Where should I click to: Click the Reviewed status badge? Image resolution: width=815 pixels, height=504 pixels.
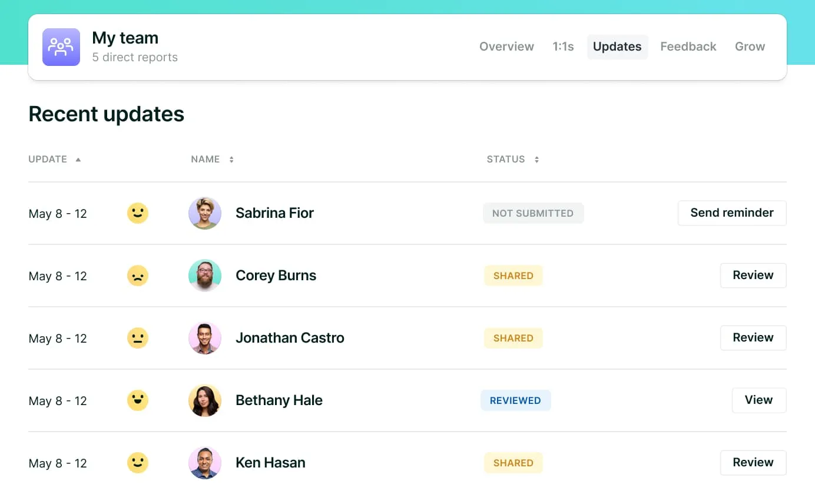515,400
